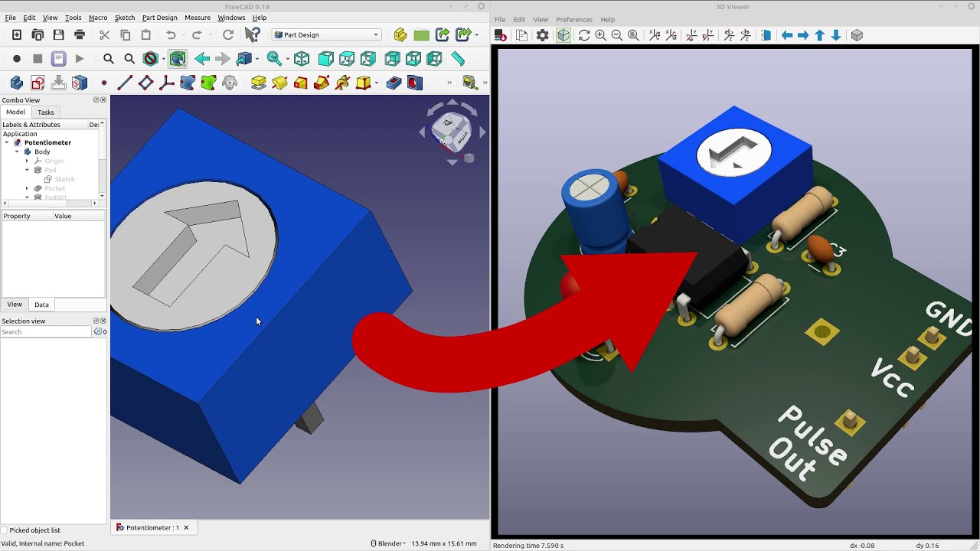Create a new document in FreeCAD

tap(17, 34)
